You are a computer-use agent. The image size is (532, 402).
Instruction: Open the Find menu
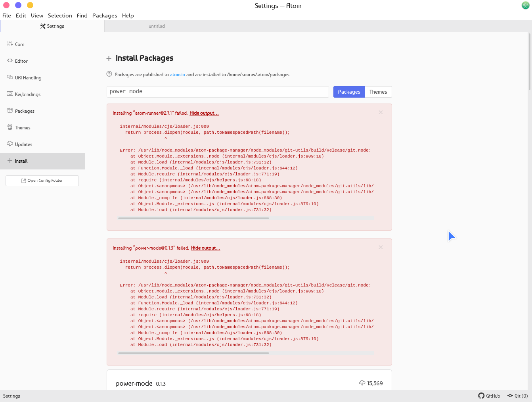tap(82, 15)
